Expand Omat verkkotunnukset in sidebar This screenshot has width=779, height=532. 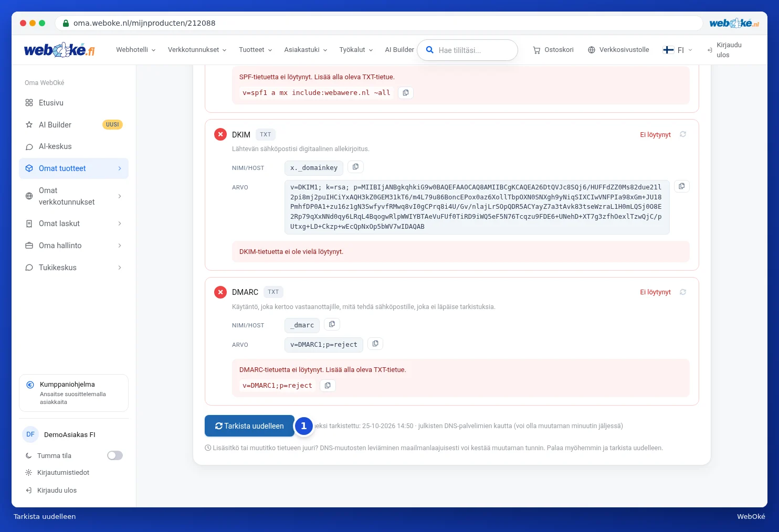tap(73, 196)
